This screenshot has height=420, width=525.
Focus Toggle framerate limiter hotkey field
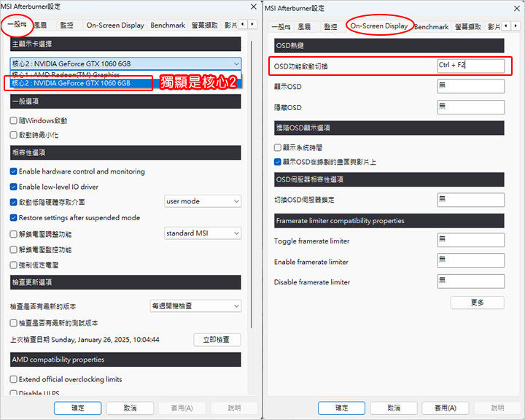pos(471,240)
